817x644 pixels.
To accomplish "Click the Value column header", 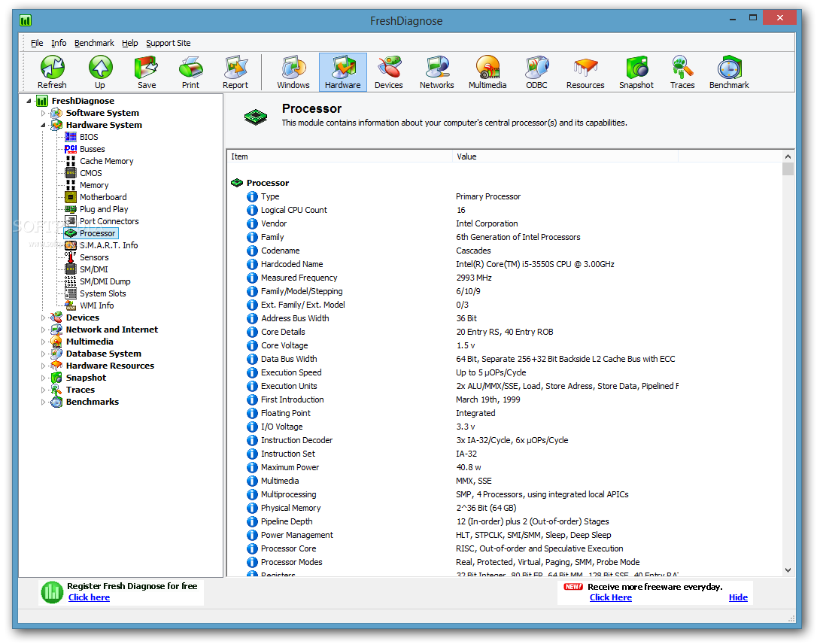I will 565,156.
